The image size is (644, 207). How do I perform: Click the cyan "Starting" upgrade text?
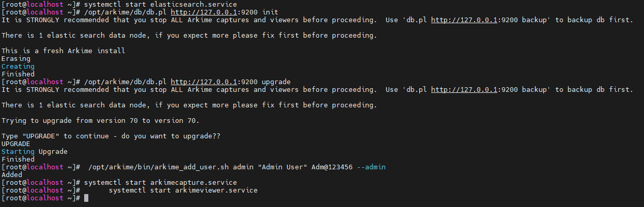coord(18,152)
